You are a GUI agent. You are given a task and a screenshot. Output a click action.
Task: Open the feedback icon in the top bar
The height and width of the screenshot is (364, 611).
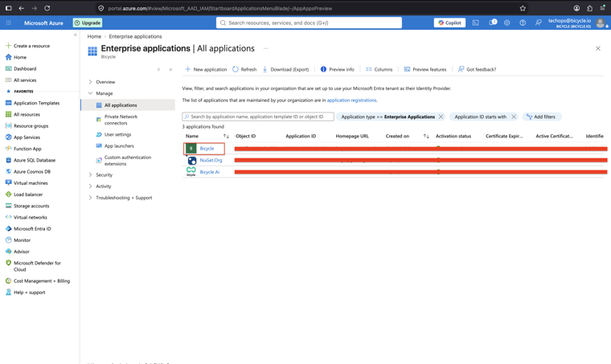point(538,23)
